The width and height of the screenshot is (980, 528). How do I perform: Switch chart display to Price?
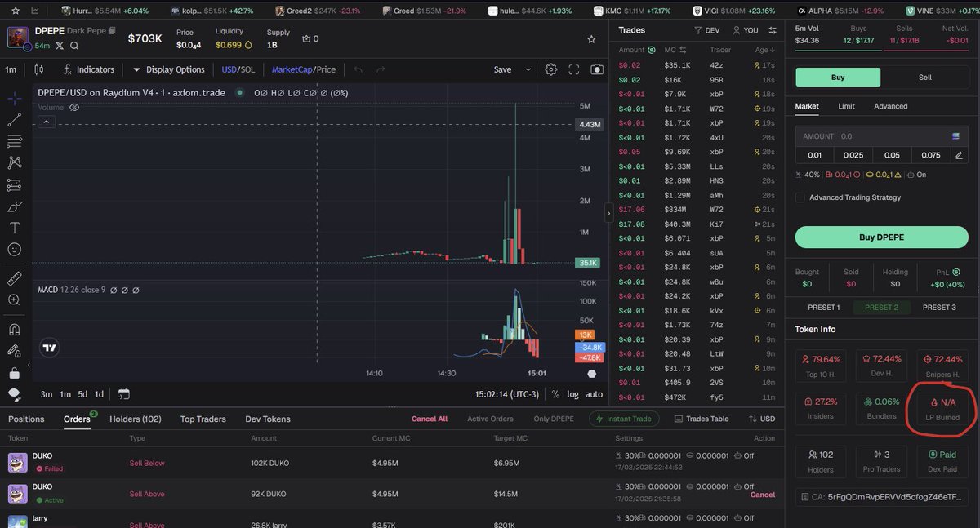click(x=325, y=69)
